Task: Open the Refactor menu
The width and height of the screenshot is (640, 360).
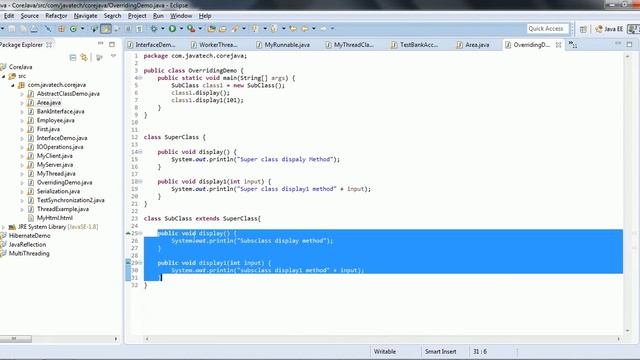Action: pos(56,16)
